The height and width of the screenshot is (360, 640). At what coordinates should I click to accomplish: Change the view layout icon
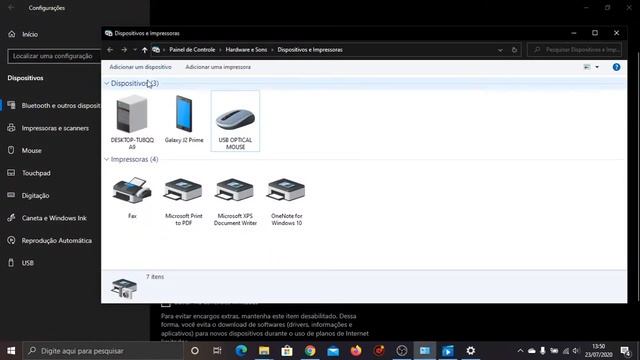click(x=587, y=67)
